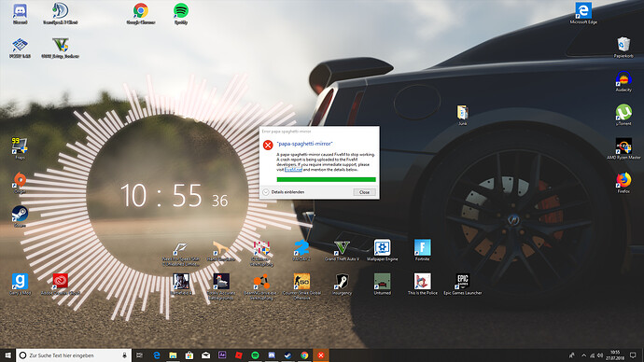This screenshot has height=362, width=644.
Task: Open the TeamSpeak 3 Client shortcut
Action: point(61,14)
